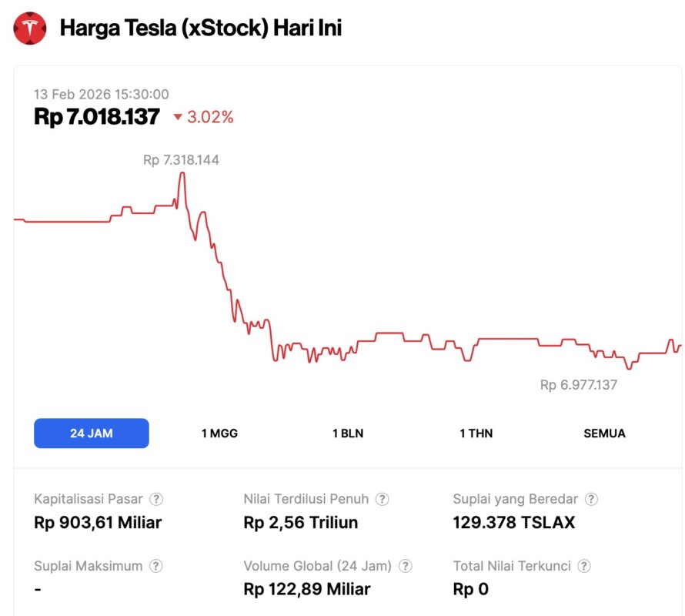Switch chart to 1 MGG range
Screen dimensions: 685x616
[x=219, y=434]
